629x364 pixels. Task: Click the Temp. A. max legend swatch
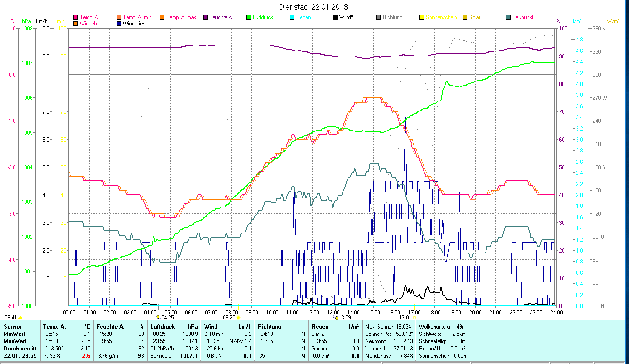(x=162, y=18)
